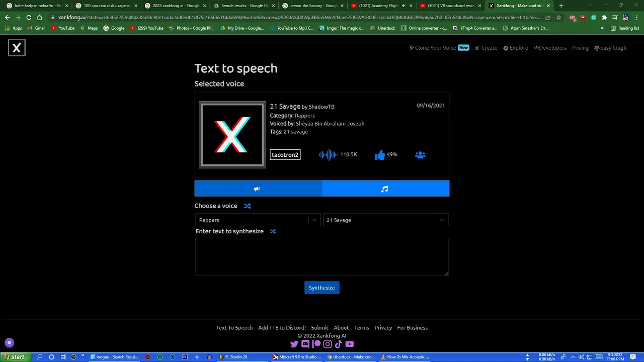Switch to Search results Google Drive tab

tap(244, 6)
